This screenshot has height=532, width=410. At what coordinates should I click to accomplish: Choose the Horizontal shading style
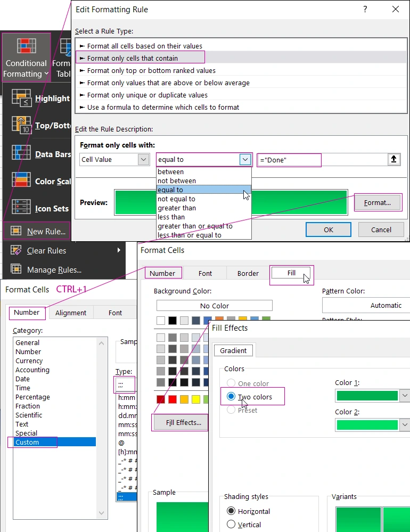click(231, 511)
